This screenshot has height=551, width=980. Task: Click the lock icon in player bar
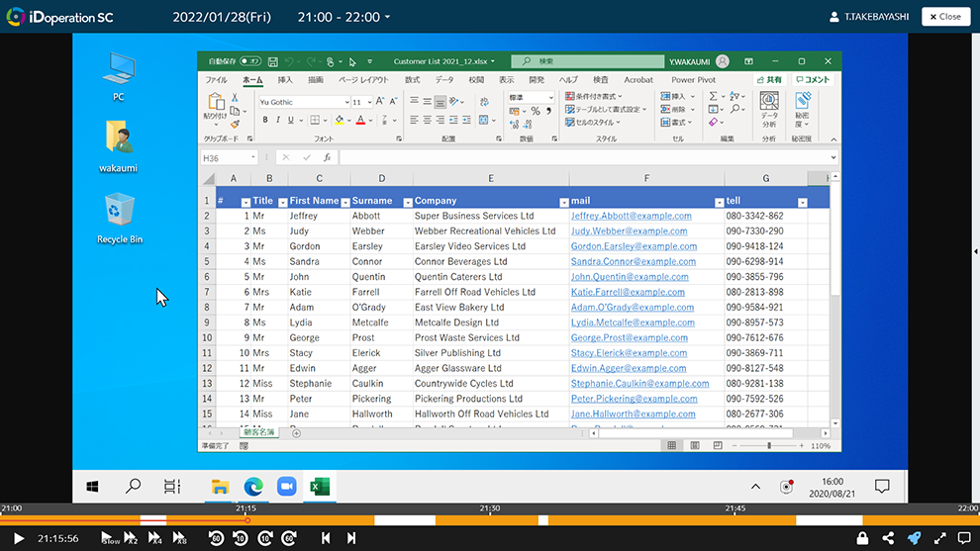862,538
